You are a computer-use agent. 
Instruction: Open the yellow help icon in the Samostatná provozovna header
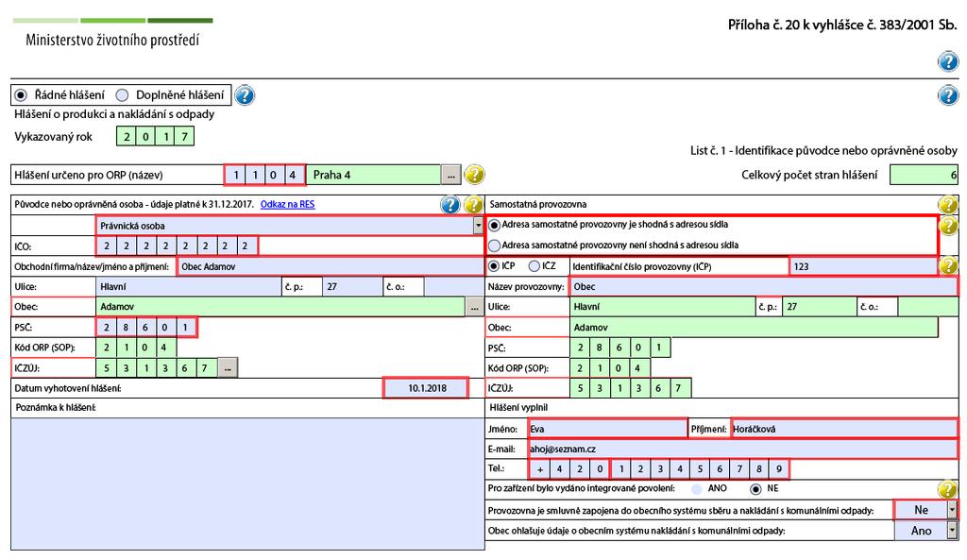click(x=948, y=204)
